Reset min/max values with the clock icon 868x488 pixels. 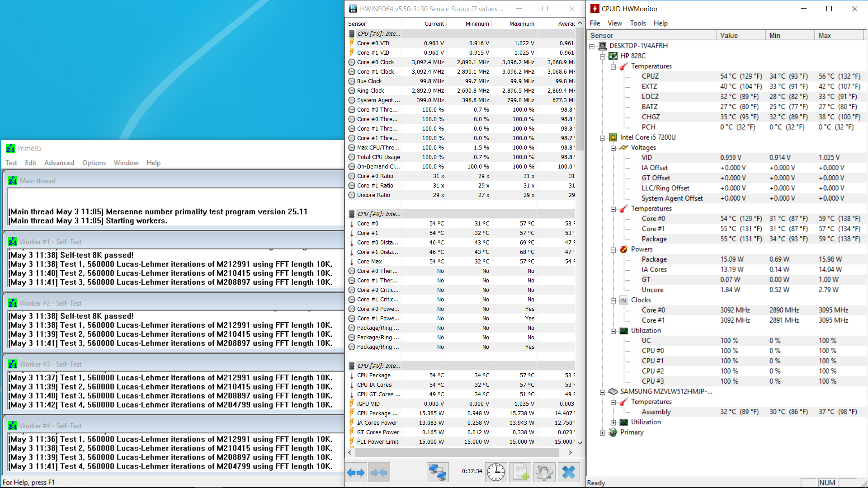click(x=496, y=473)
